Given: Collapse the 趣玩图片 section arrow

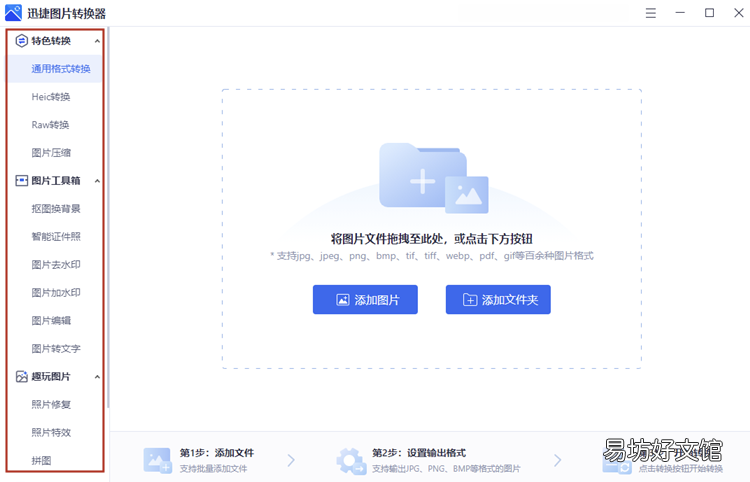Looking at the screenshot, I should tap(97, 377).
